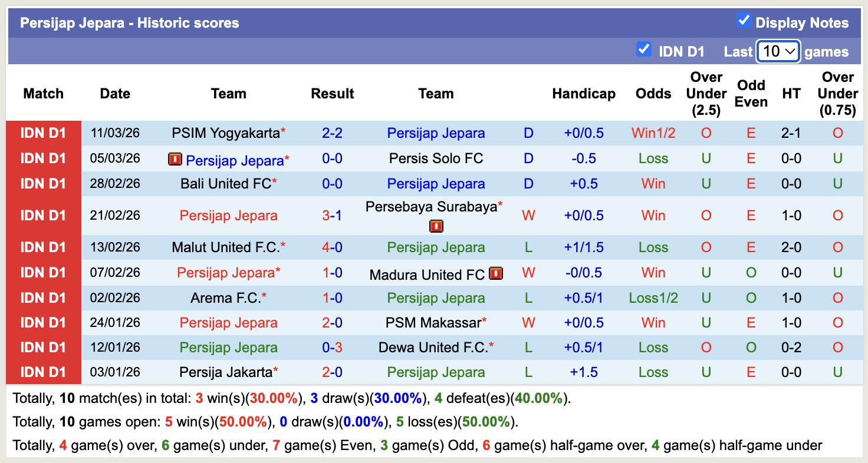Click red card icon next to Madura United FC
The width and height of the screenshot is (868, 463).
[496, 273]
